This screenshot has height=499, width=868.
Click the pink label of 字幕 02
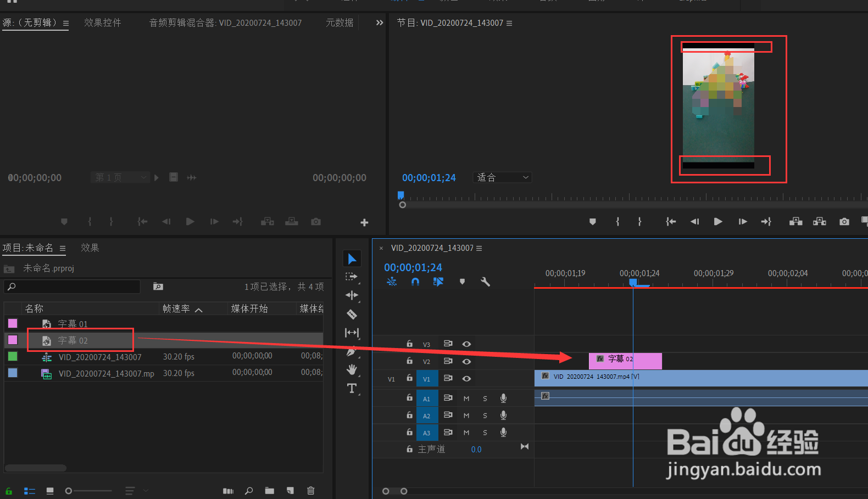click(x=13, y=340)
